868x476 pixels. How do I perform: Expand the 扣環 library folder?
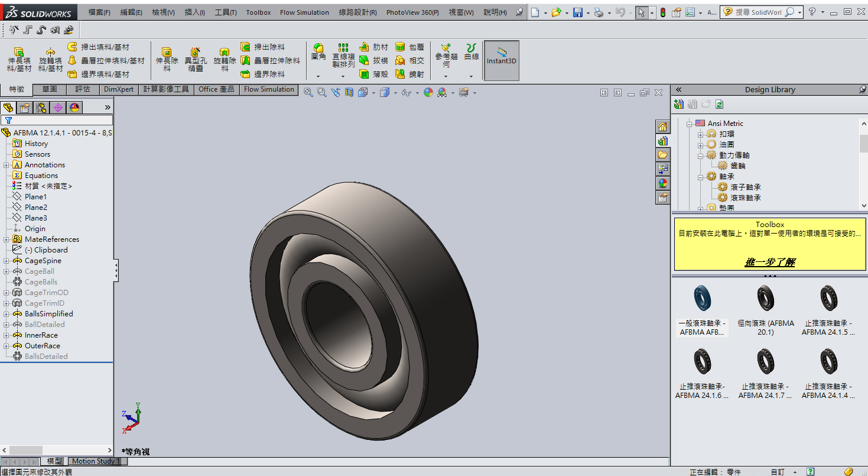[700, 134]
